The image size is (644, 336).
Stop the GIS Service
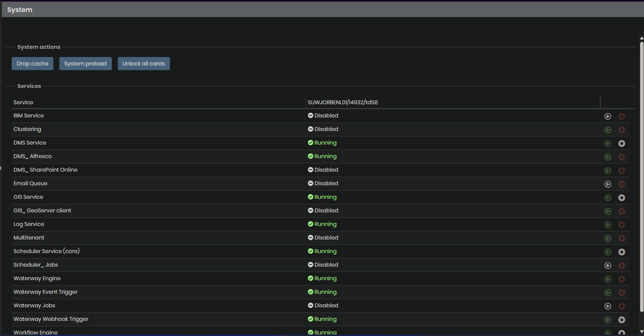pyautogui.click(x=622, y=198)
